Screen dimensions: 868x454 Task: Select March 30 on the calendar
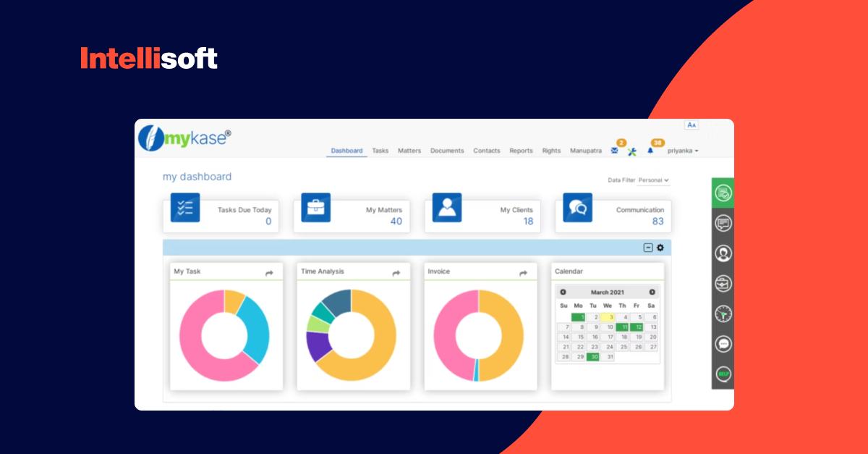coord(593,357)
